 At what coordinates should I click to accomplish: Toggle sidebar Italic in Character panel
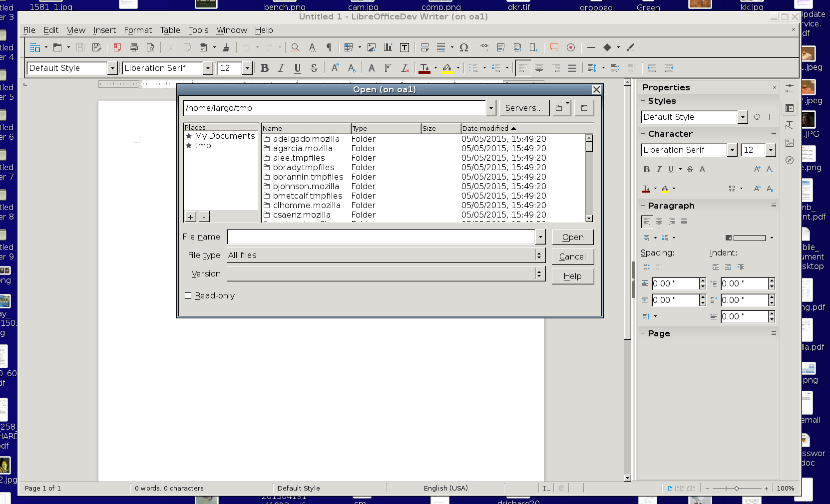point(659,169)
